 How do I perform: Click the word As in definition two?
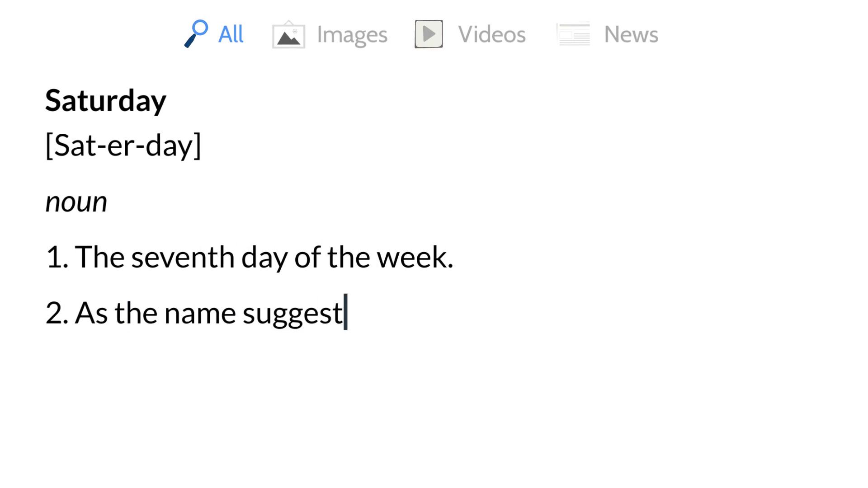pos(91,313)
